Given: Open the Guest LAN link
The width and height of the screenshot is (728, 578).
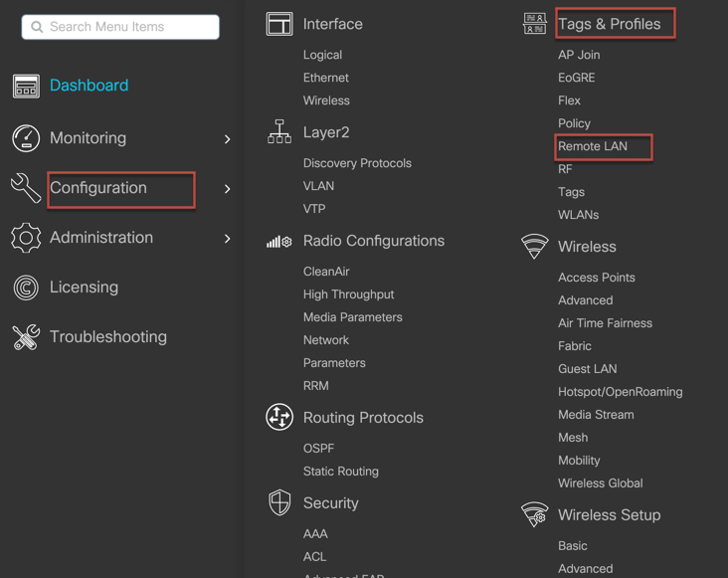Looking at the screenshot, I should point(588,369).
